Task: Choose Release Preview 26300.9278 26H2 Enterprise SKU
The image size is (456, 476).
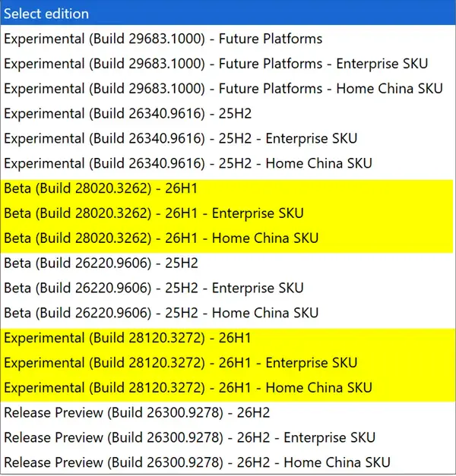Action: point(228,437)
